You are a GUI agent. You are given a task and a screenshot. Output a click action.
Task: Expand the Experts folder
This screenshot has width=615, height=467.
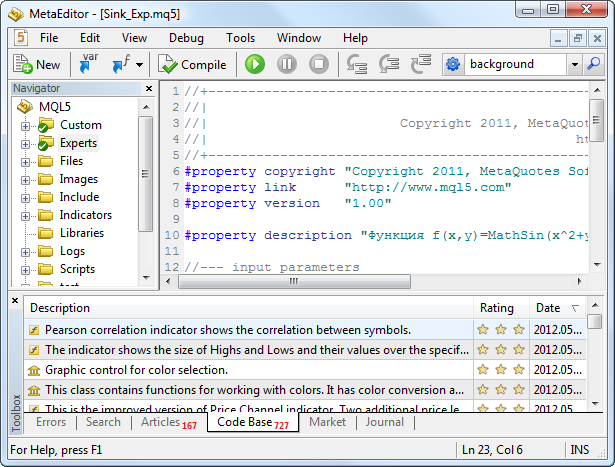[25, 144]
